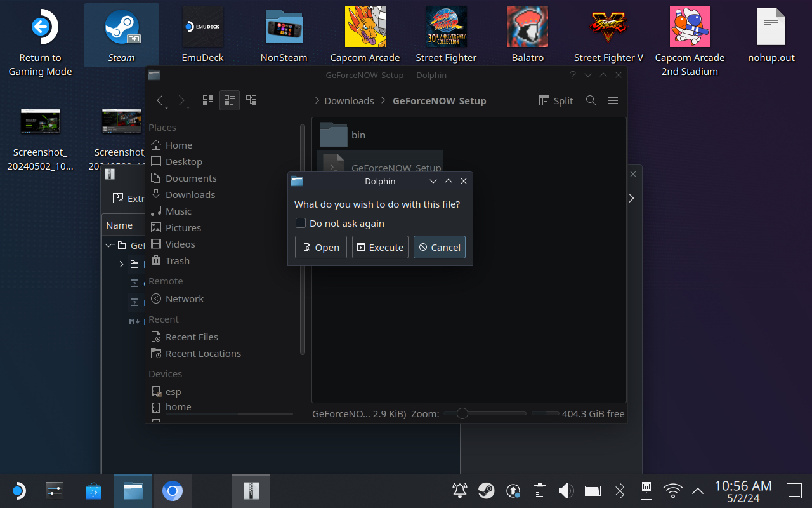Open the nohup.out file on the desktop
The width and height of the screenshot is (812, 508).
point(771,35)
